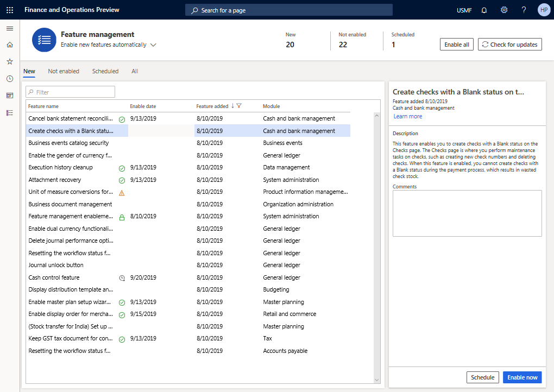The width and height of the screenshot is (554, 392).
Task: Open the app launcher waffle menu
Action: [x=10, y=10]
